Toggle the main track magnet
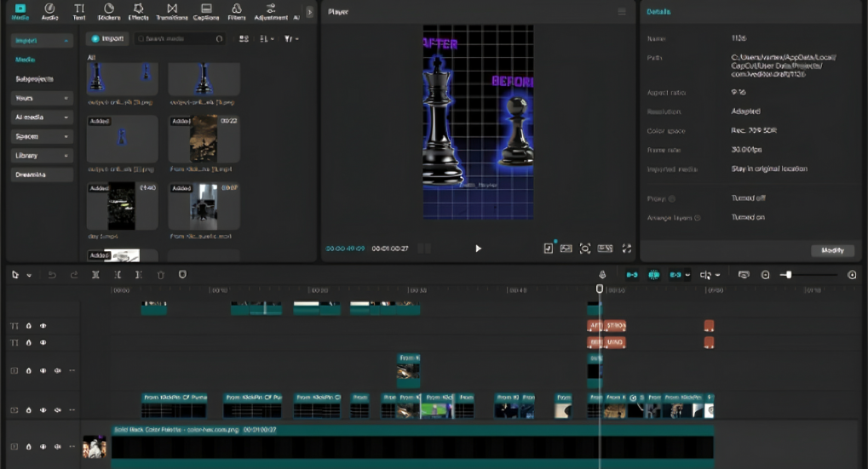The width and height of the screenshot is (868, 469). tap(632, 275)
